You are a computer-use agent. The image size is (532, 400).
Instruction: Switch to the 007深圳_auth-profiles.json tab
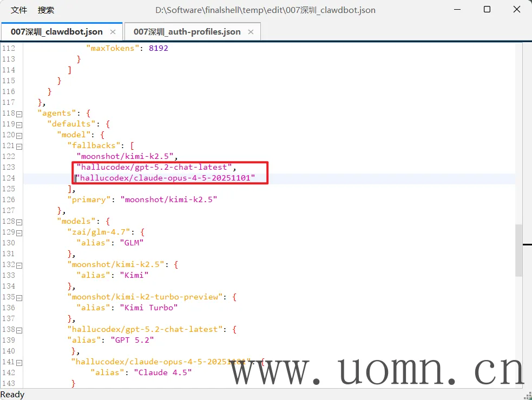187,31
